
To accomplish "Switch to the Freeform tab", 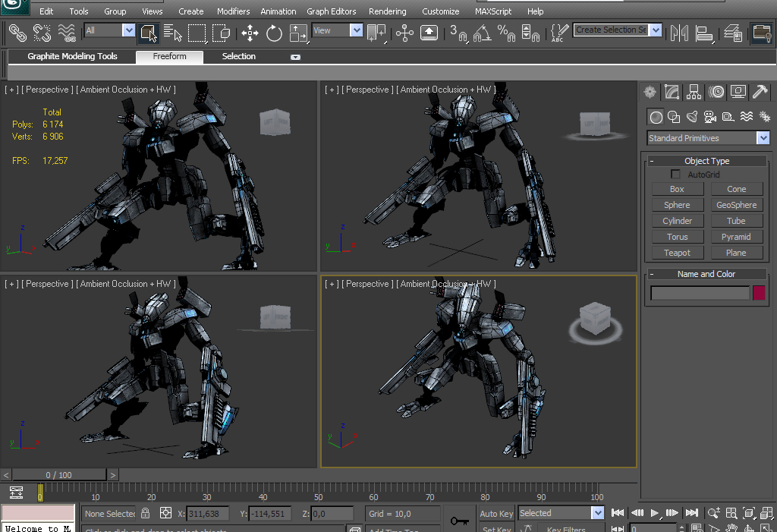I will (x=169, y=56).
